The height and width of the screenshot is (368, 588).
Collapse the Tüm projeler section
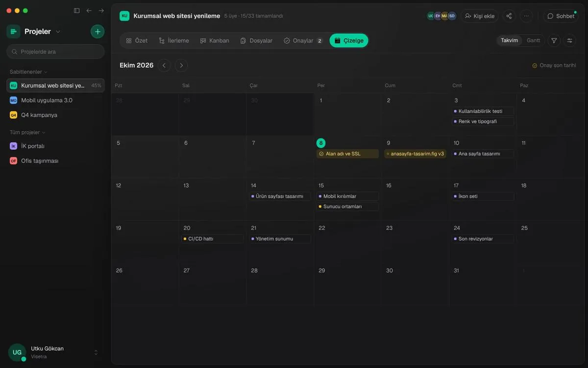pyautogui.click(x=27, y=132)
